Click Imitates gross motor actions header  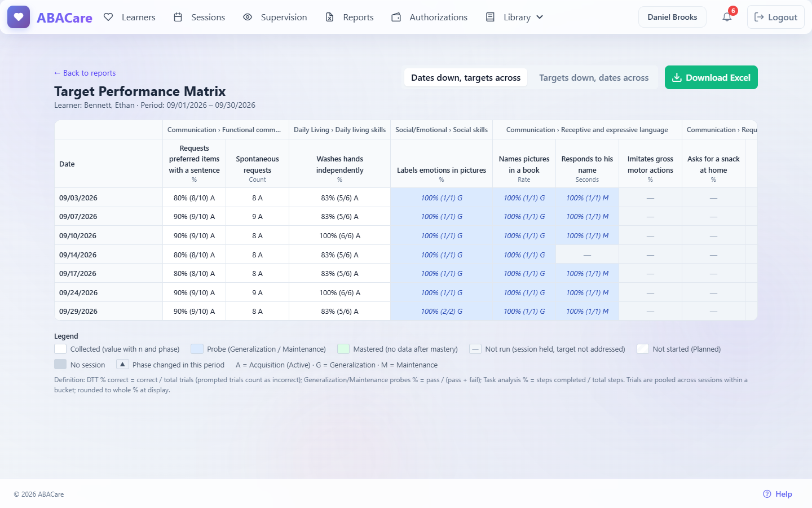pos(650,164)
